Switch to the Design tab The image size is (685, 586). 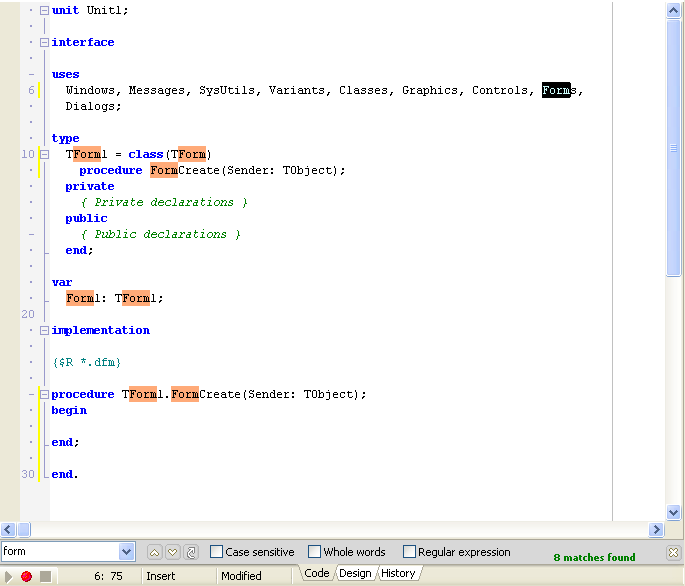point(355,573)
